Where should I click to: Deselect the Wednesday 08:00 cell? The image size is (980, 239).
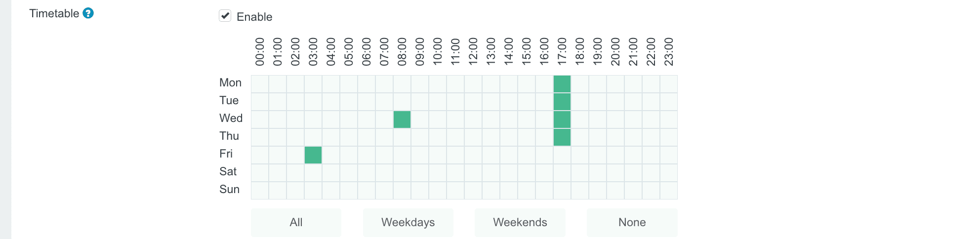pyautogui.click(x=402, y=119)
